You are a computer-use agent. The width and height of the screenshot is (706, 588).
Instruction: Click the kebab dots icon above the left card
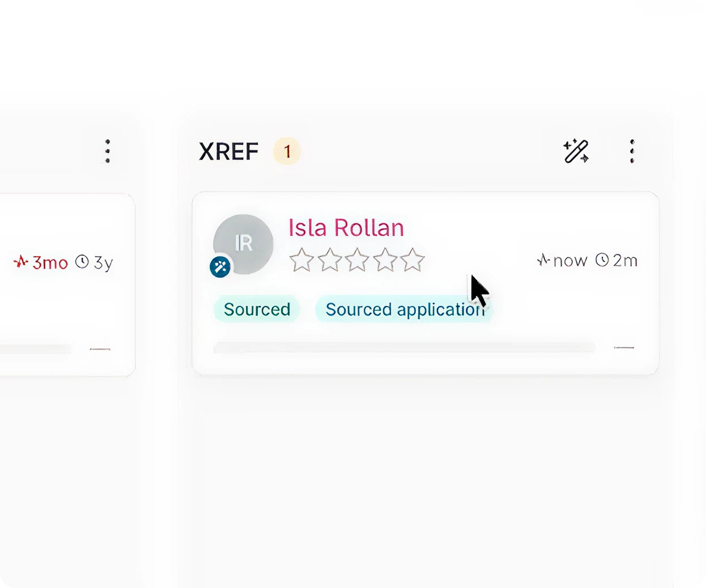pyautogui.click(x=107, y=151)
